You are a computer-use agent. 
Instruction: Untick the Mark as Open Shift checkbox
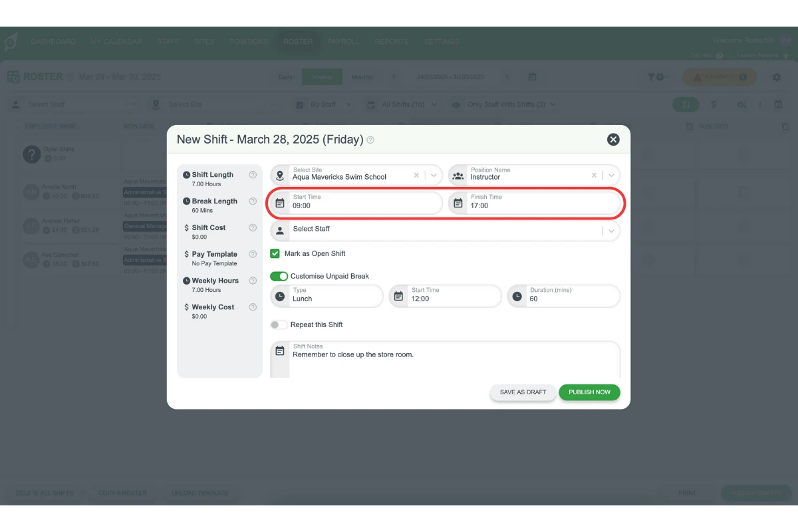tap(275, 253)
